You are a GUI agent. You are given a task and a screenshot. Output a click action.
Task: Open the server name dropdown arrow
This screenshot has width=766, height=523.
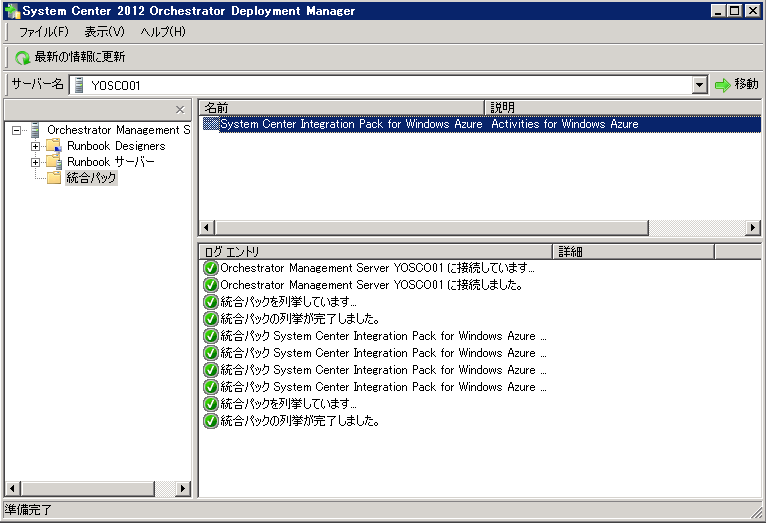pos(700,85)
